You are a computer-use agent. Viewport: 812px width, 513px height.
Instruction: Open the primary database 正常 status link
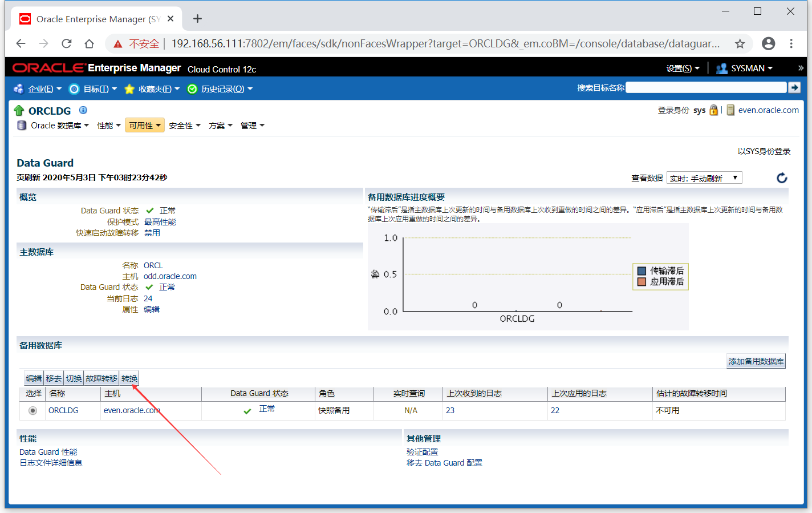167,287
